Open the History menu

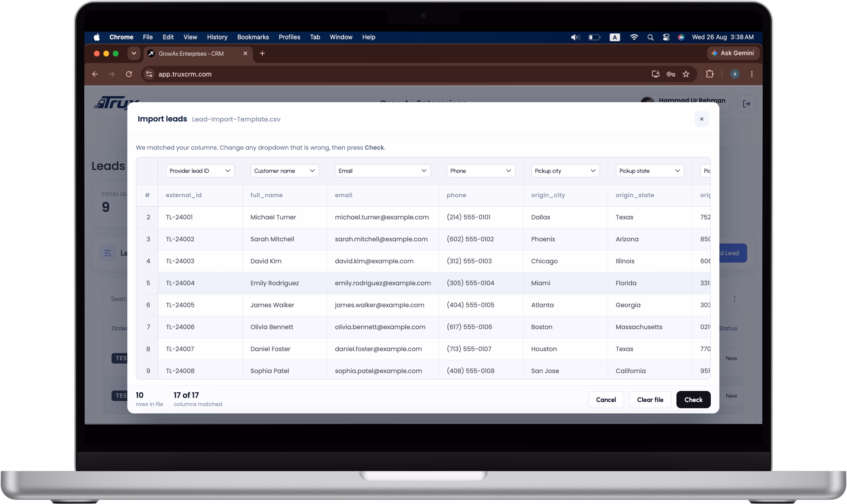point(217,37)
